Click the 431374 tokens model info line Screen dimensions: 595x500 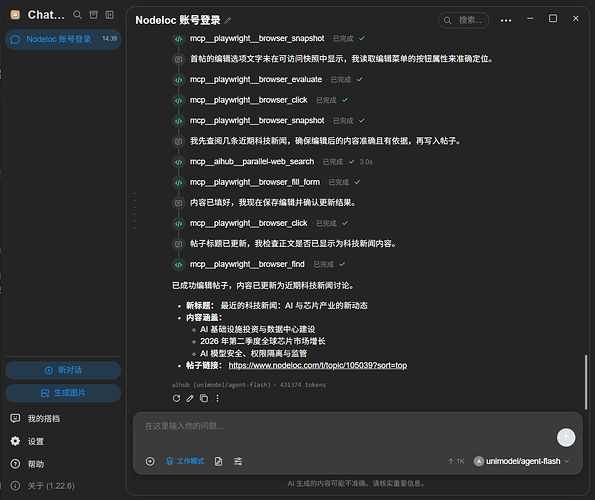tap(249, 385)
